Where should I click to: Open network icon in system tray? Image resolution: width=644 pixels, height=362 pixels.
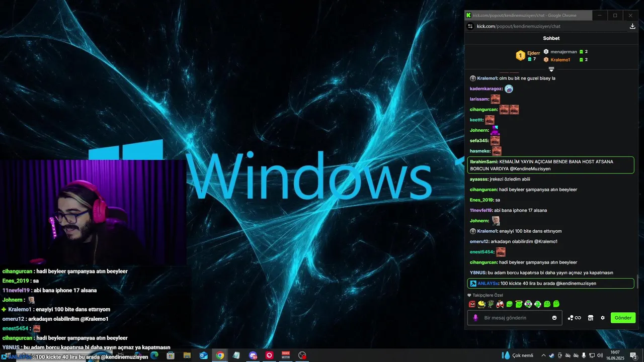tap(592, 355)
